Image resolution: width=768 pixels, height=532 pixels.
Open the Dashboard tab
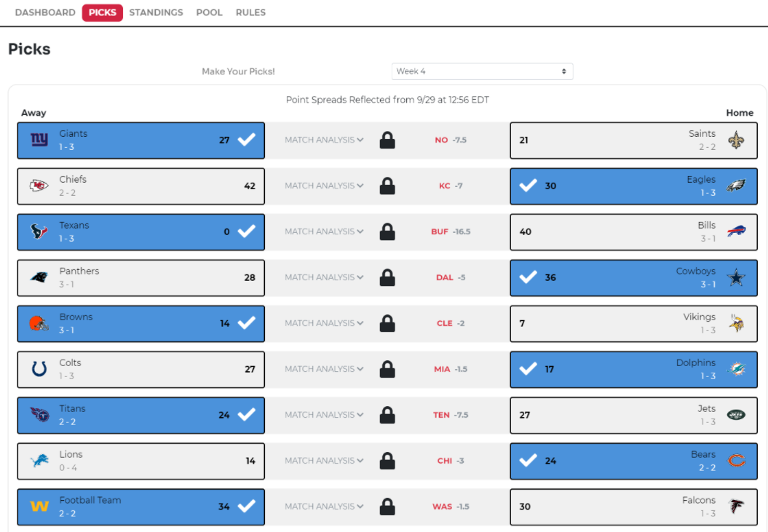45,12
